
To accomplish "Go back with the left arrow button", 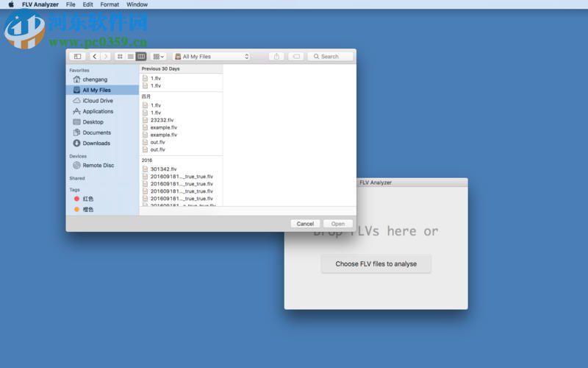I will (x=95, y=57).
